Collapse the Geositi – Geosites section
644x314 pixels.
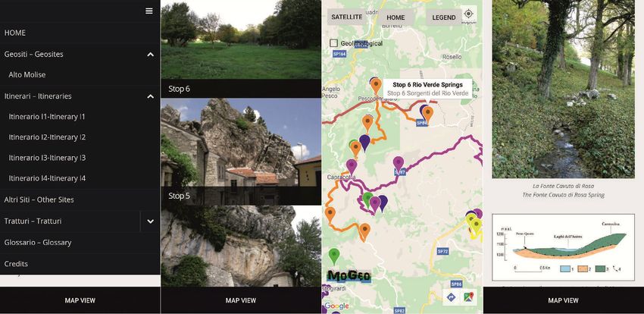coord(150,55)
